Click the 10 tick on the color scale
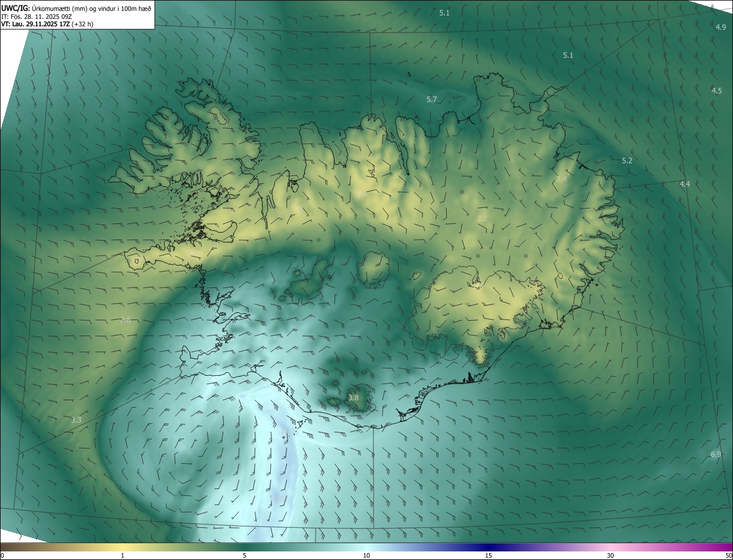The image size is (733, 560). pyautogui.click(x=366, y=555)
